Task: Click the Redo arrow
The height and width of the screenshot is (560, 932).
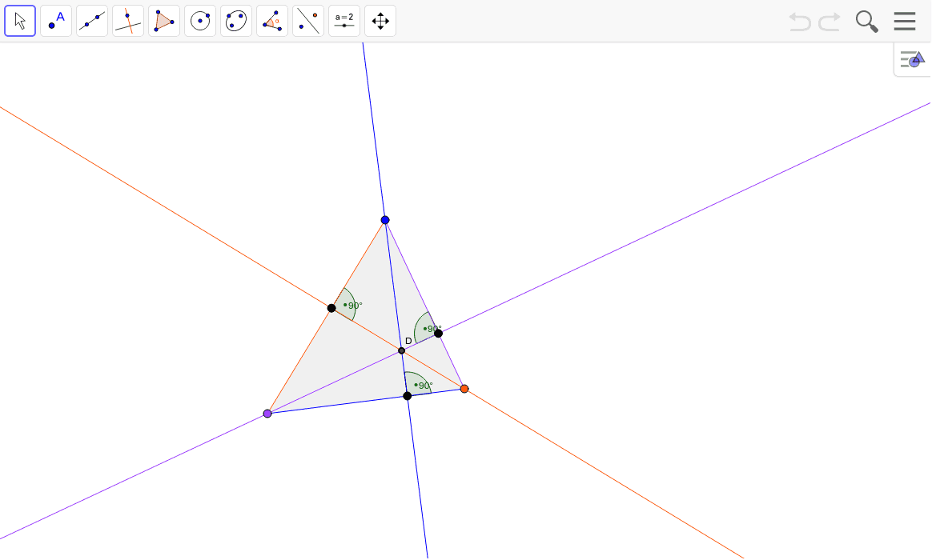Action: pyautogui.click(x=830, y=22)
